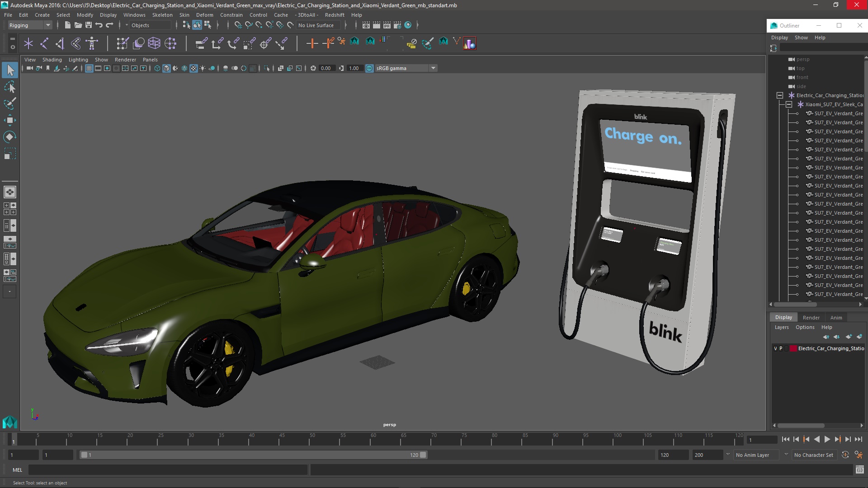The height and width of the screenshot is (488, 868).
Task: Click the New Scene file icon
Action: (x=67, y=25)
